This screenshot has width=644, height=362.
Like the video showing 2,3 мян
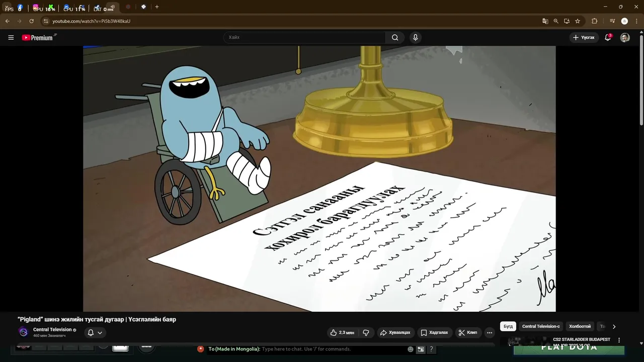pyautogui.click(x=342, y=332)
